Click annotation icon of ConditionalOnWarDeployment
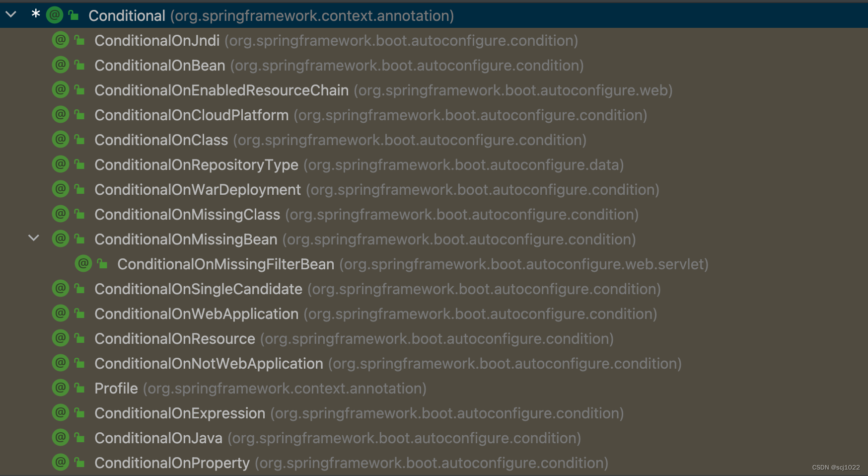 click(x=61, y=189)
